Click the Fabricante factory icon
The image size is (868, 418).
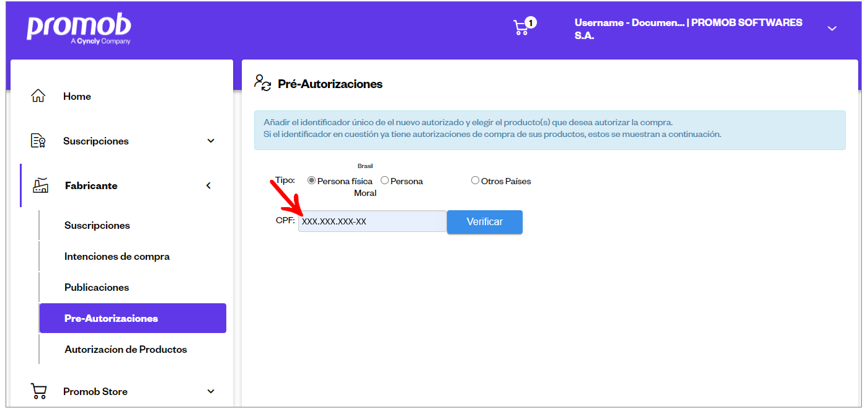(40, 185)
